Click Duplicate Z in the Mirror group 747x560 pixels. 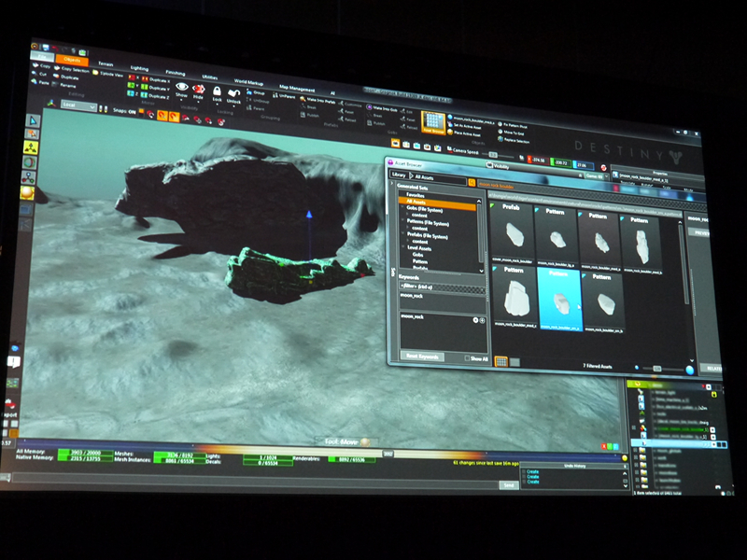point(155,96)
